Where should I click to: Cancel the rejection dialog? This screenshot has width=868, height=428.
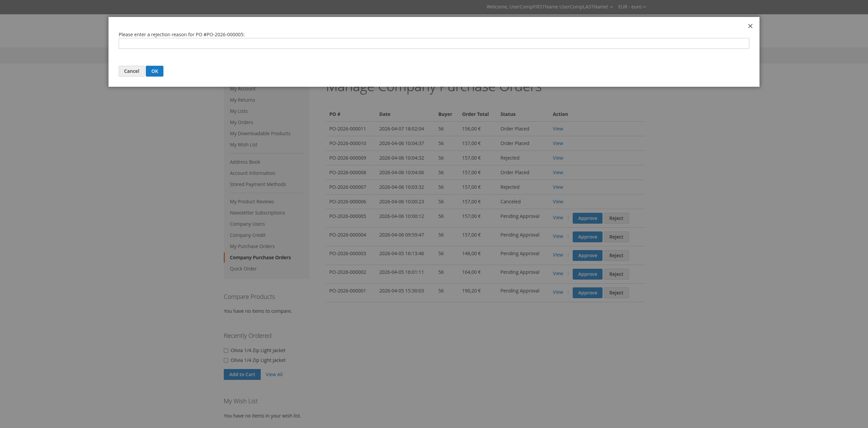coord(132,71)
